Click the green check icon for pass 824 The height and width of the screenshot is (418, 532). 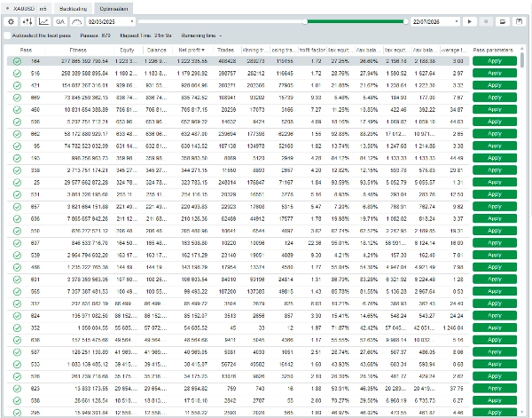pos(17,316)
